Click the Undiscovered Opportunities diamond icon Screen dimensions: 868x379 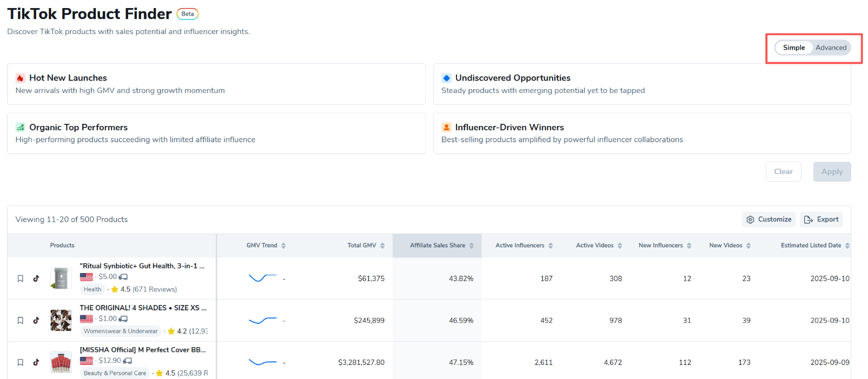click(x=446, y=78)
